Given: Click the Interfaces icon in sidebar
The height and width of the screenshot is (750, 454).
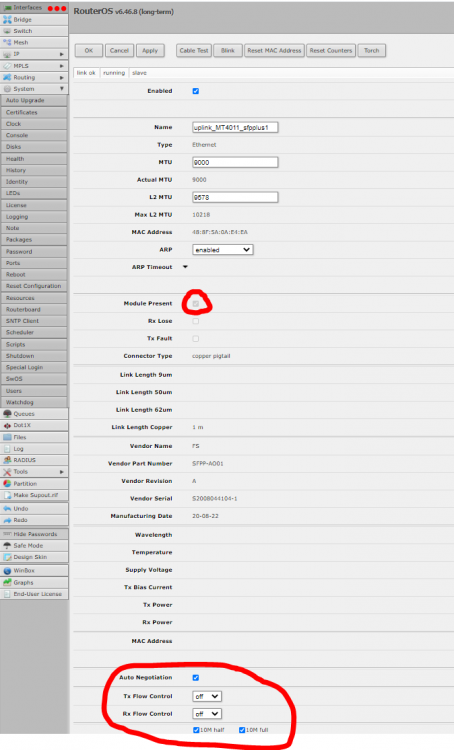Looking at the screenshot, I should (8, 8).
